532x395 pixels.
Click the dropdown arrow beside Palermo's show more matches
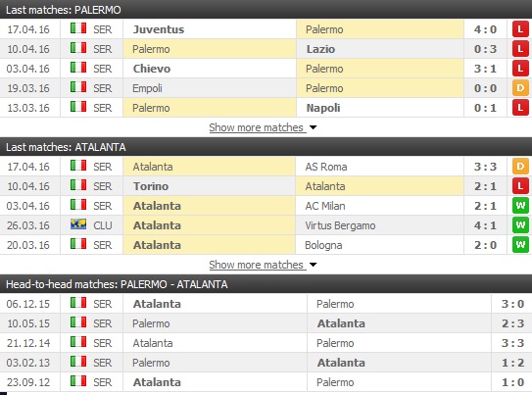click(x=313, y=127)
